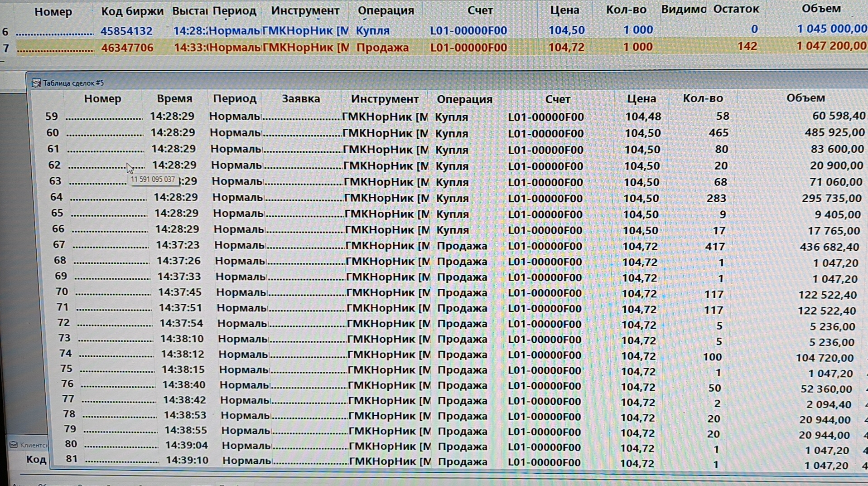Screen dimensions: 868x486
Task: Click trade time 14:38:10
Action: click(183, 339)
